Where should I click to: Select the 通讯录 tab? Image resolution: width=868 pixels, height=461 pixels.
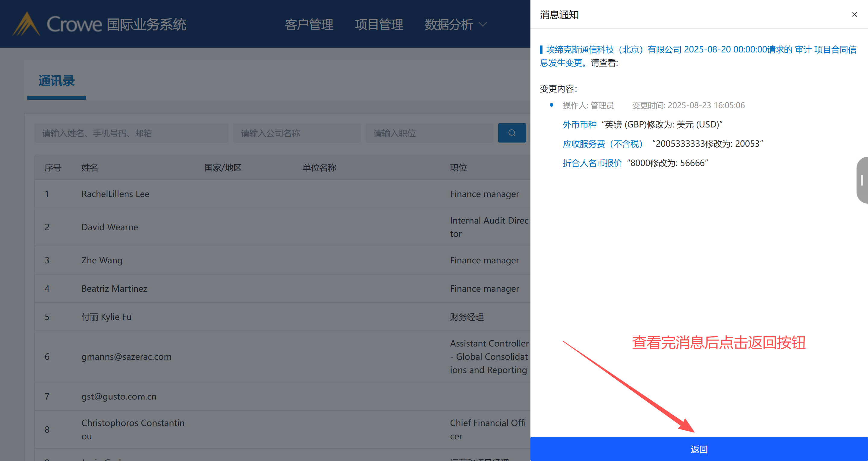tap(57, 81)
